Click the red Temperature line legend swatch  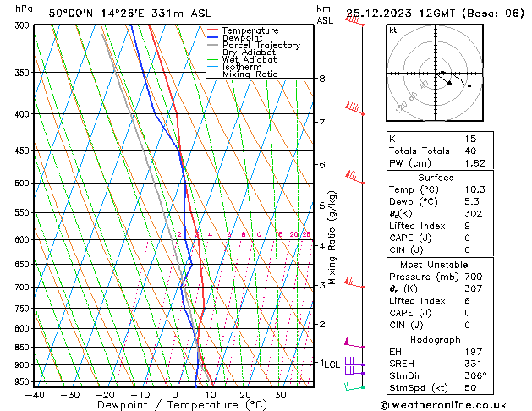coord(215,30)
